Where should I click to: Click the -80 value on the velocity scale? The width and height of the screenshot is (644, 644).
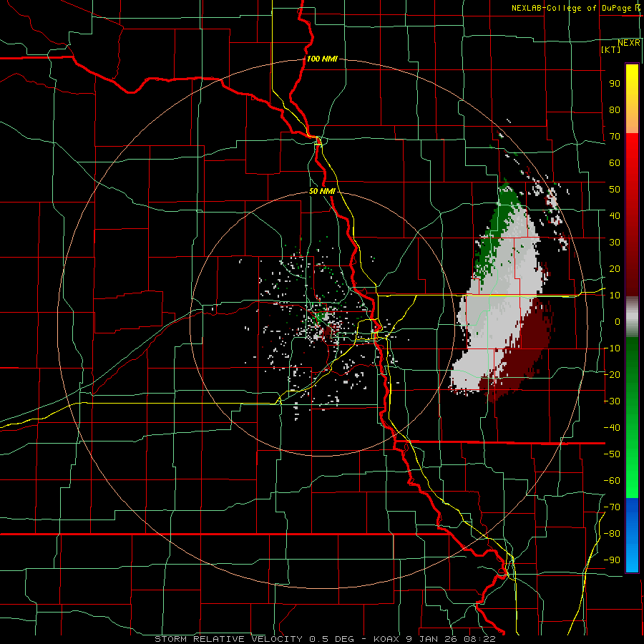point(612,534)
